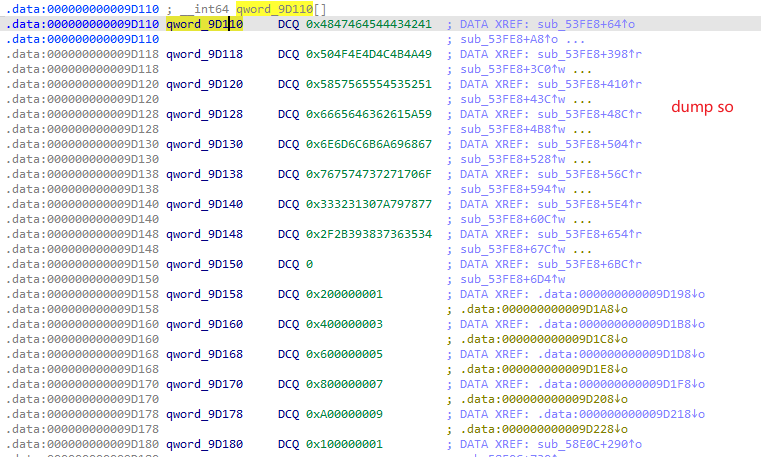Click the red 'dump so' annotation
Screen dimensions: 761x457
[702, 106]
